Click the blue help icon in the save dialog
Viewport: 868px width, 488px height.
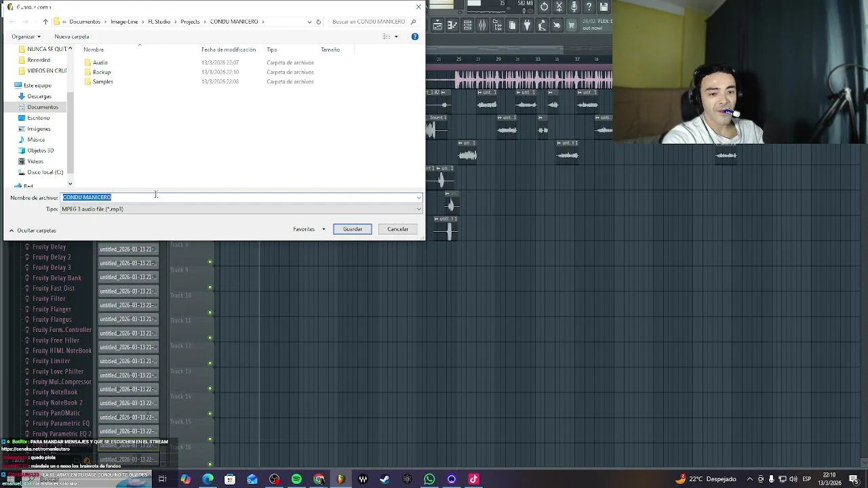point(414,37)
